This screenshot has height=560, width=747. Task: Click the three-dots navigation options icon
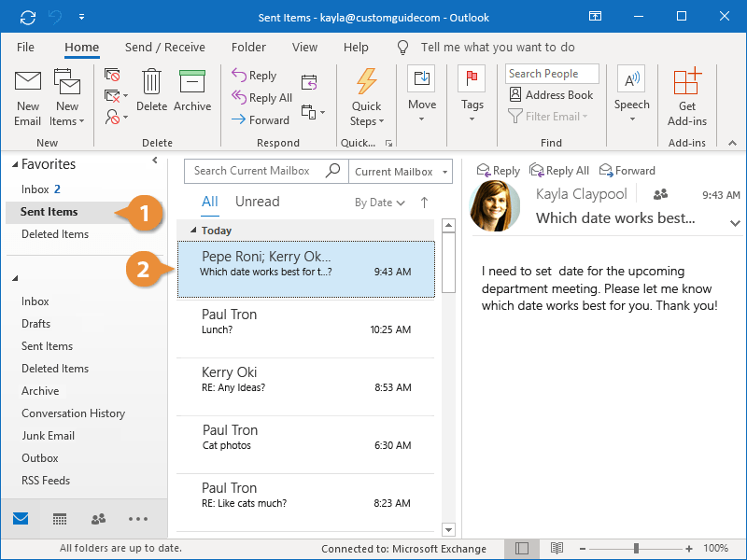tap(138, 519)
